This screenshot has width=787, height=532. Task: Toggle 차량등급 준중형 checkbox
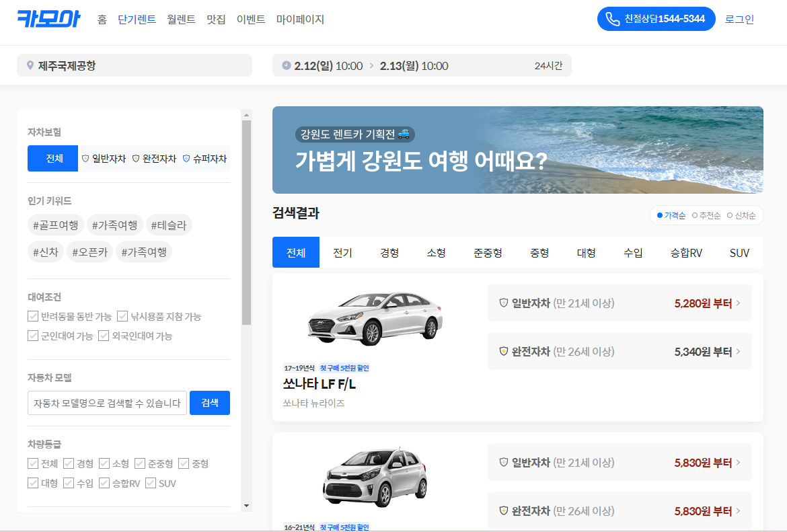[x=140, y=463]
